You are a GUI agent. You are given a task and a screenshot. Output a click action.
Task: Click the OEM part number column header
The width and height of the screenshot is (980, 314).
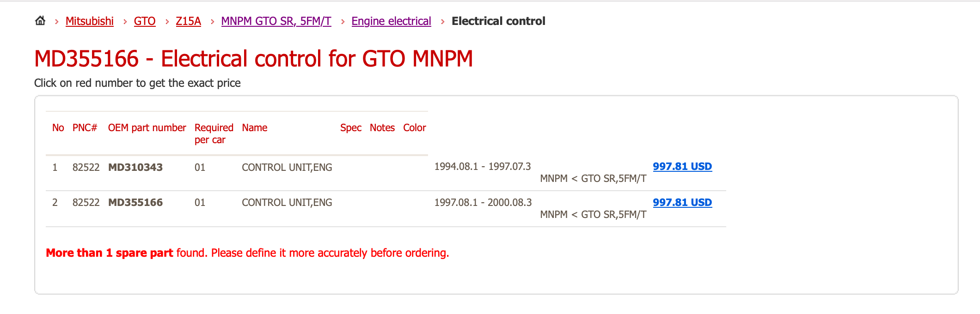click(147, 128)
